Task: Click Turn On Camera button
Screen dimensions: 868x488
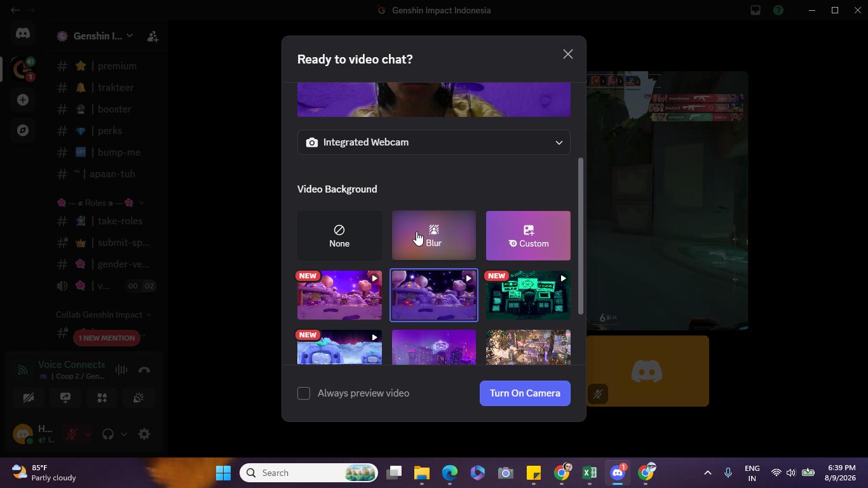Action: (525, 393)
